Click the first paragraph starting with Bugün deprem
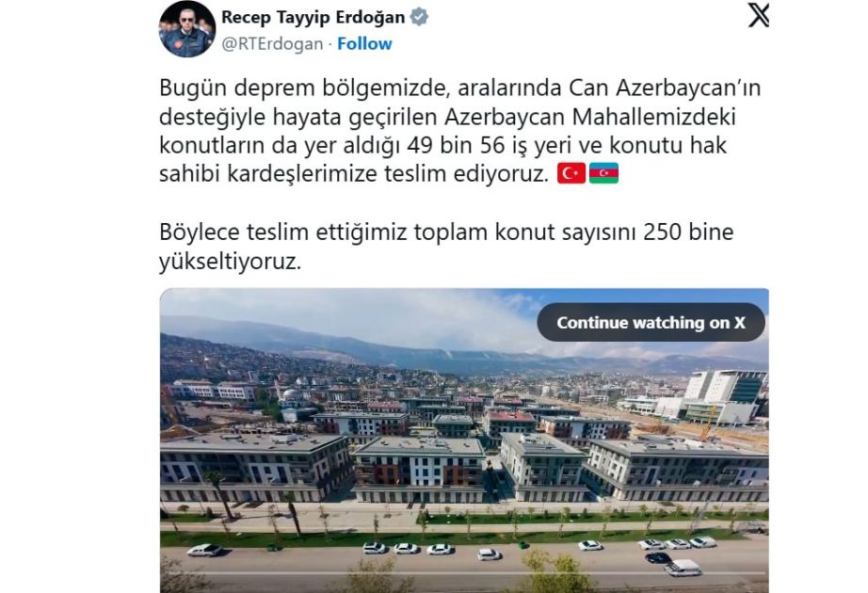 click(460, 131)
